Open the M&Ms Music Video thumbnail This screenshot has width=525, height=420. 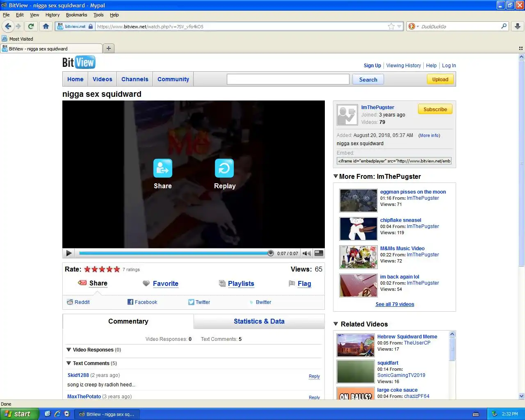point(358,257)
